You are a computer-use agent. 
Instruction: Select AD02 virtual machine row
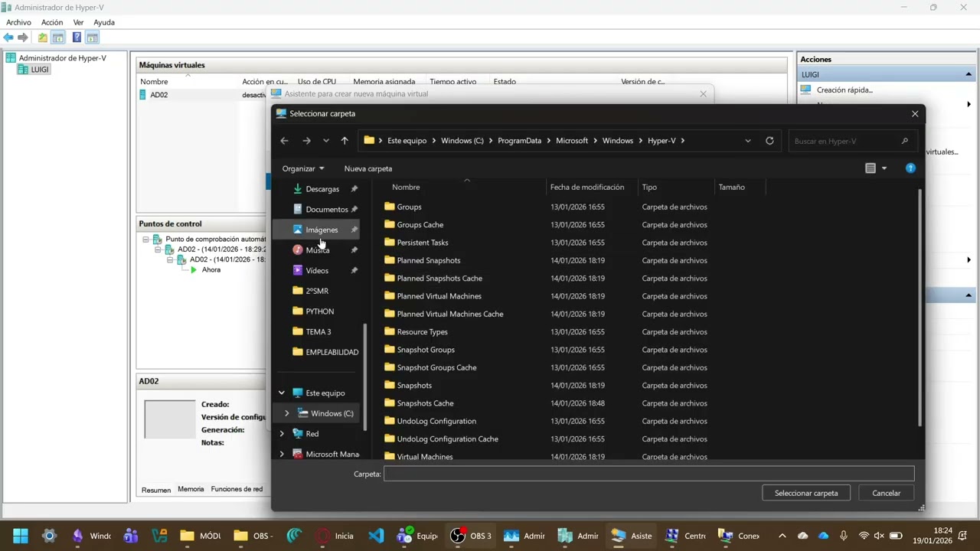click(203, 95)
